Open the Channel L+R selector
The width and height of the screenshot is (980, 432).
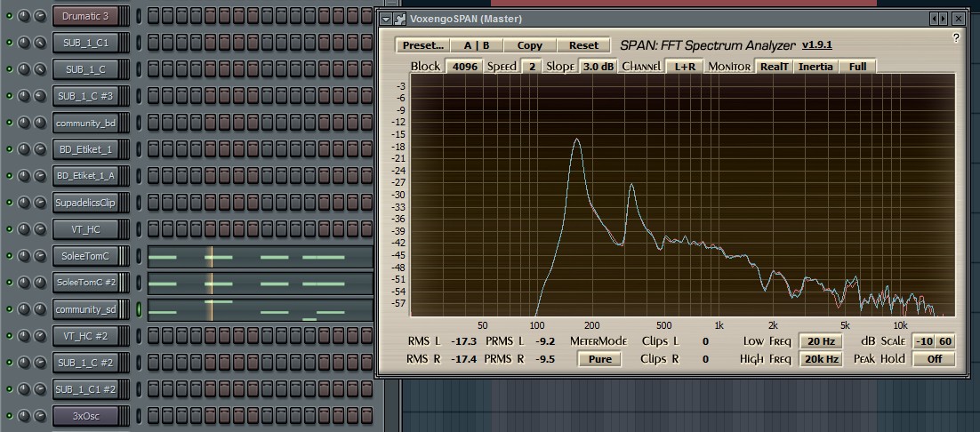[685, 66]
